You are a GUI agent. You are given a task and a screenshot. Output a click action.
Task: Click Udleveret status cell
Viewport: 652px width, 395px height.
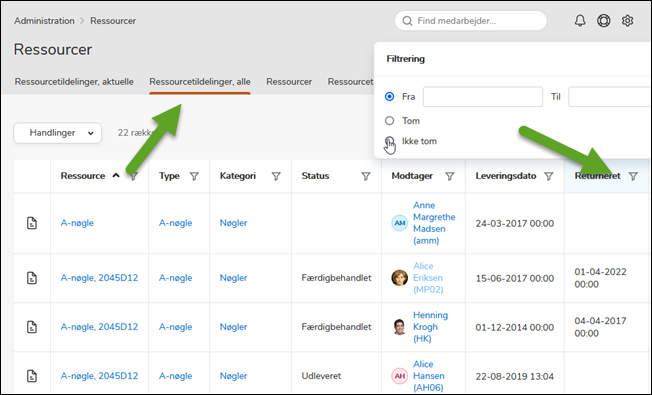[x=321, y=376]
